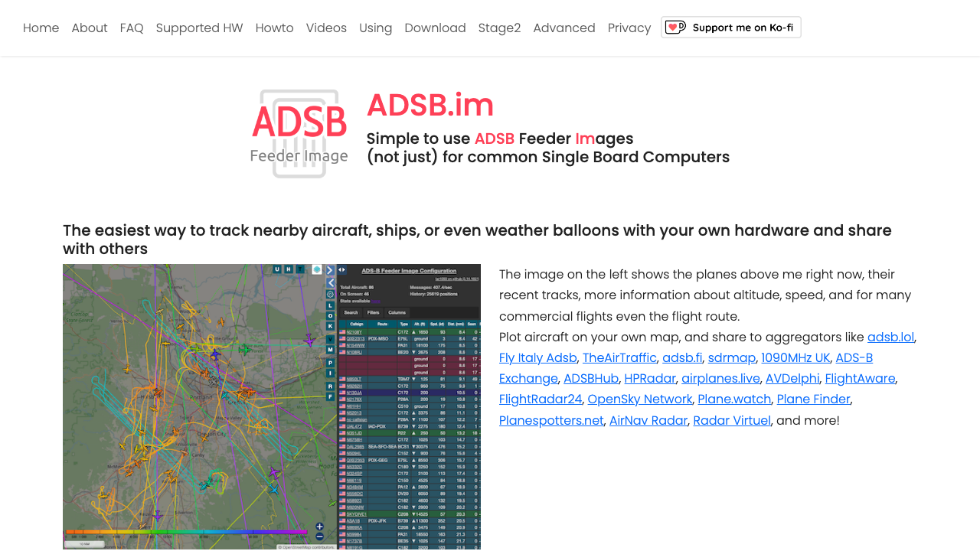
Task: Open the FlightRadar24 link
Action: click(541, 399)
